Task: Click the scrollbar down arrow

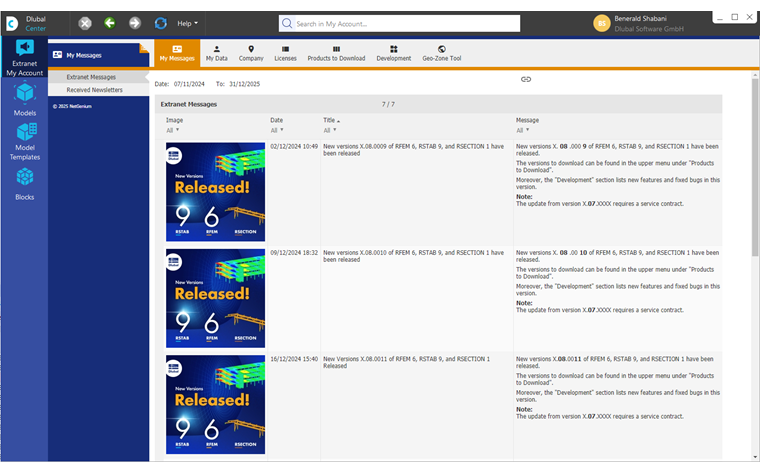Action: tap(755, 457)
